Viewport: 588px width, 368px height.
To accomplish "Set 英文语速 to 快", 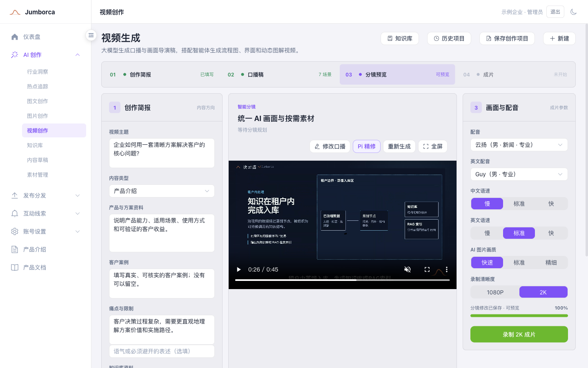I will click(551, 233).
